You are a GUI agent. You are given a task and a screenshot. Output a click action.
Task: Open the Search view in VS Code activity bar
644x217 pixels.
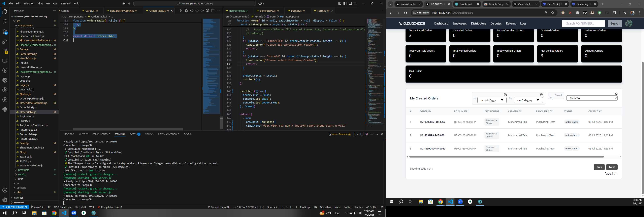tap(5, 22)
